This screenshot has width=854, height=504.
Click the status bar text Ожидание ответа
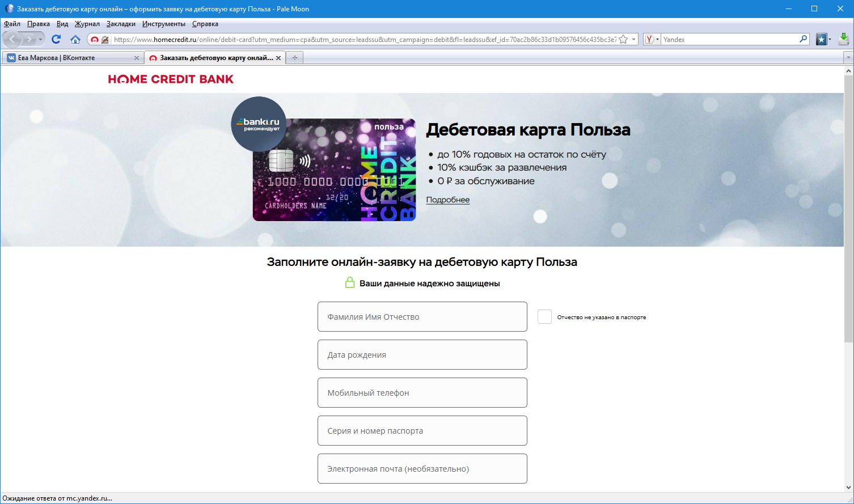click(57, 498)
